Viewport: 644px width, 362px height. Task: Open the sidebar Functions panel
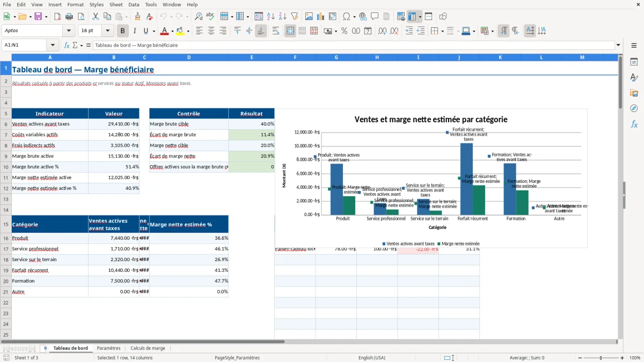tap(634, 124)
